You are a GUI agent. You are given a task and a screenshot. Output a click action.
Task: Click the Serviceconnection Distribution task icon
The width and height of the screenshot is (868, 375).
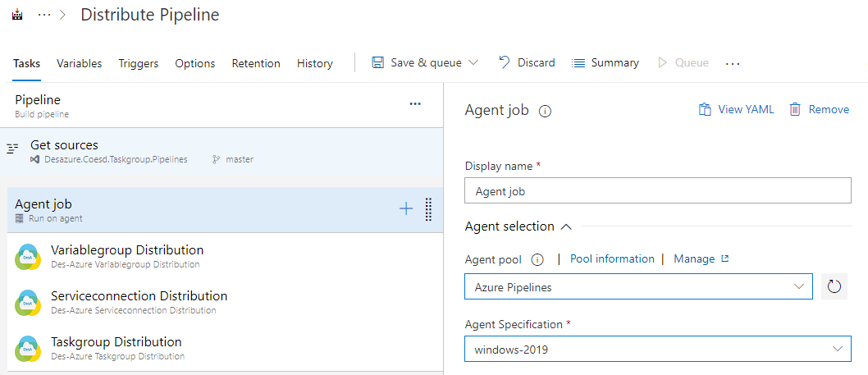point(28,303)
